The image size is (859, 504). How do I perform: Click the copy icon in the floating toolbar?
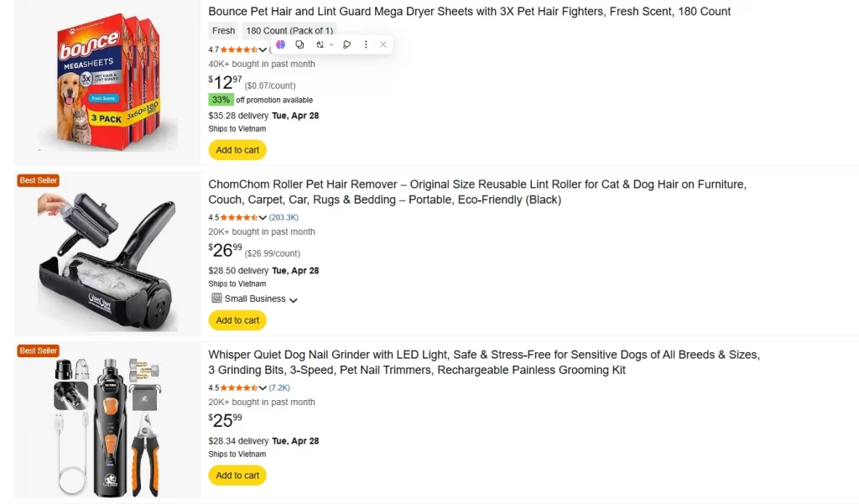click(x=299, y=44)
